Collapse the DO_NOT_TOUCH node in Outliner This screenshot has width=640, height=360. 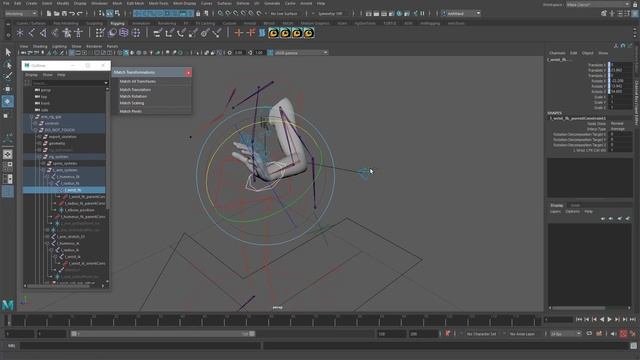pos(36,130)
